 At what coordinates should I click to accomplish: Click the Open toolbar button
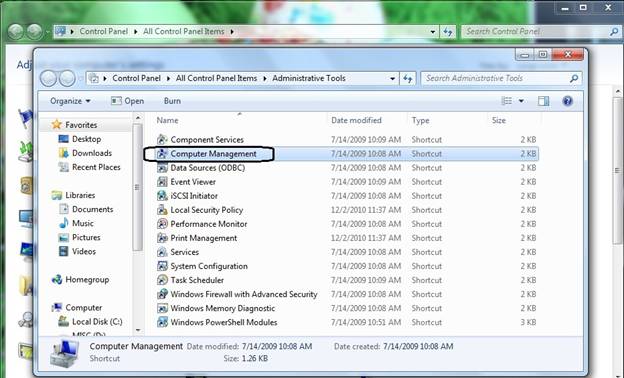pyautogui.click(x=127, y=101)
